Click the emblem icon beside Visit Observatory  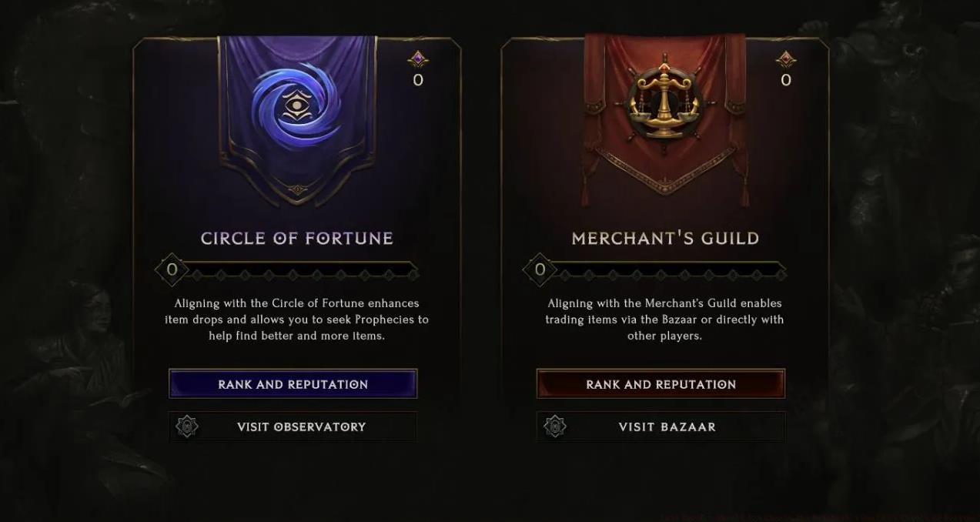[187, 427]
